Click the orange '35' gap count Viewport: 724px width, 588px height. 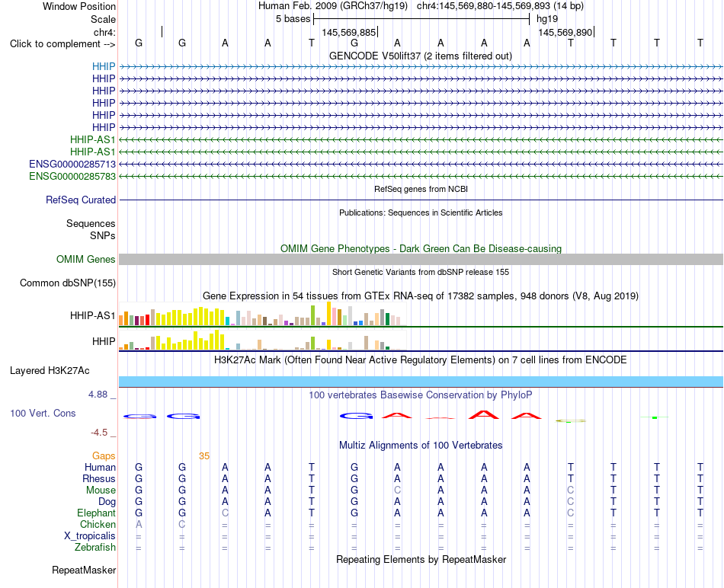(204, 456)
